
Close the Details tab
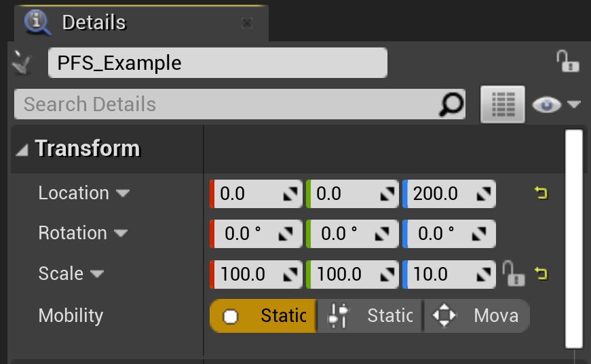pos(247,23)
